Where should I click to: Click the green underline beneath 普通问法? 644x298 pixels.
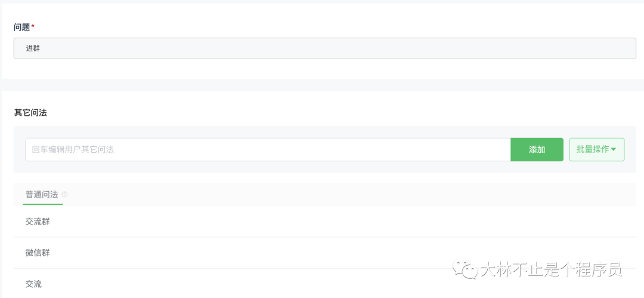(43, 204)
